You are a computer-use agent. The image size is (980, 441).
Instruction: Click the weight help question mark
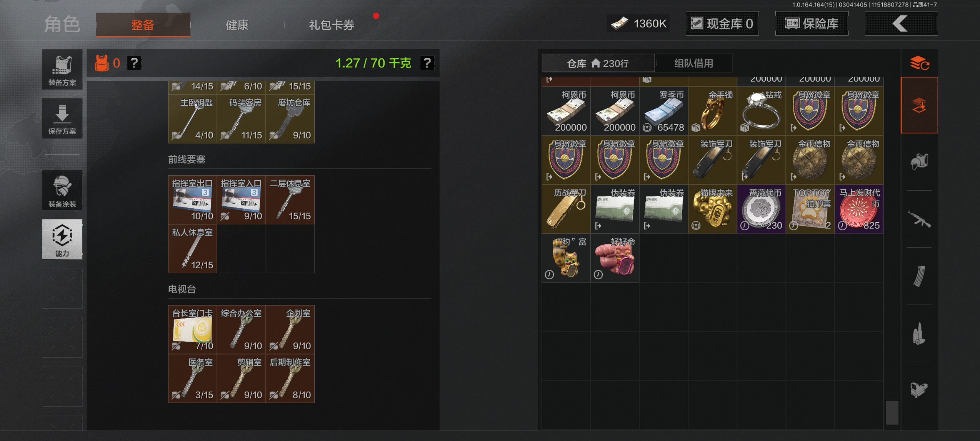(x=427, y=63)
